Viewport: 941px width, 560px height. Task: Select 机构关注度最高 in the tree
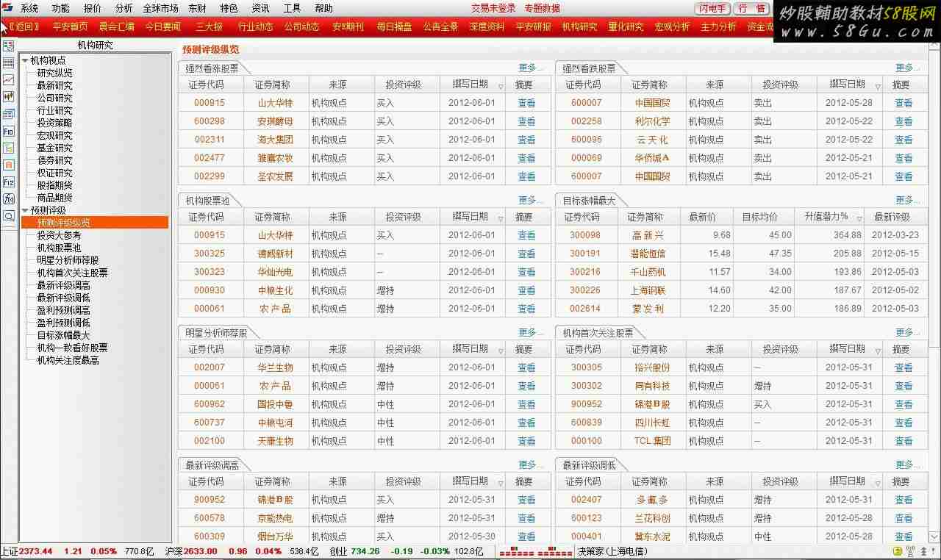point(68,360)
